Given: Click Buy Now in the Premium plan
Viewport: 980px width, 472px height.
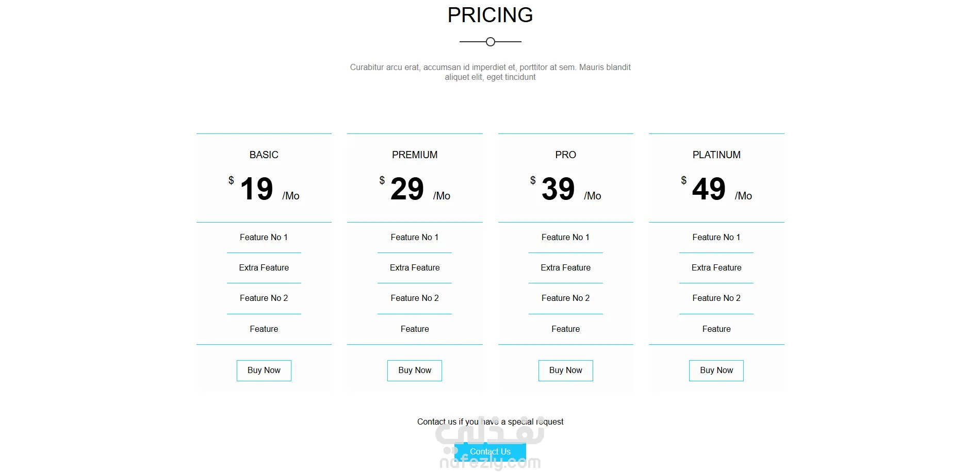Looking at the screenshot, I should 415,370.
